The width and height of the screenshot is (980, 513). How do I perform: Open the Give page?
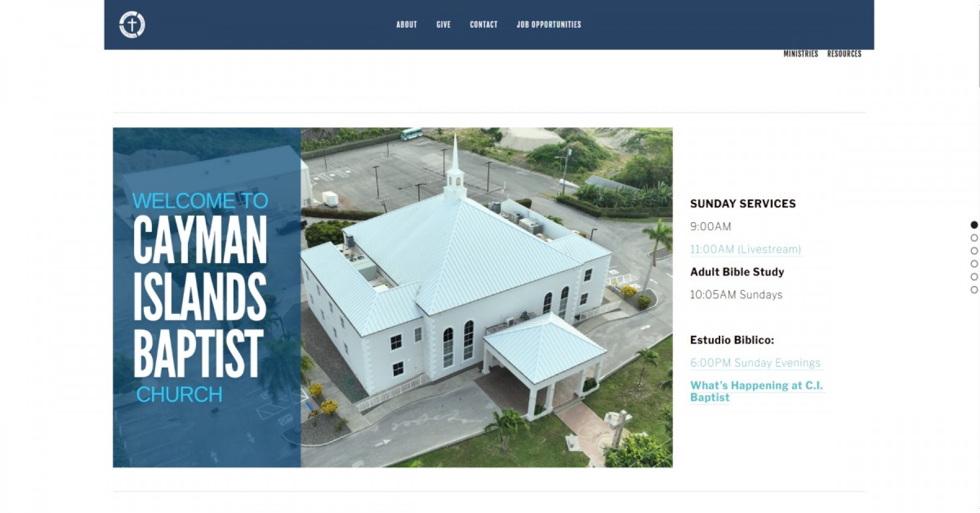(x=443, y=25)
